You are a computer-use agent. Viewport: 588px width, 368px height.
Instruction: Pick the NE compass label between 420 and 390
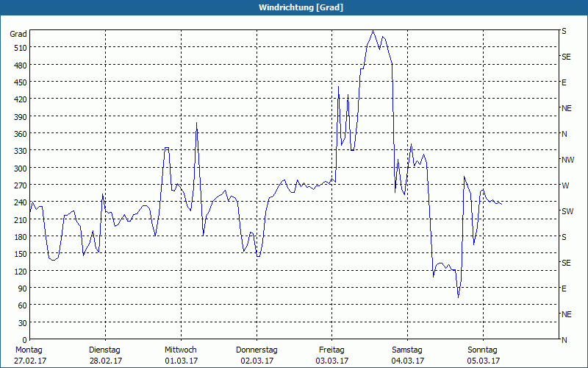[567, 108]
